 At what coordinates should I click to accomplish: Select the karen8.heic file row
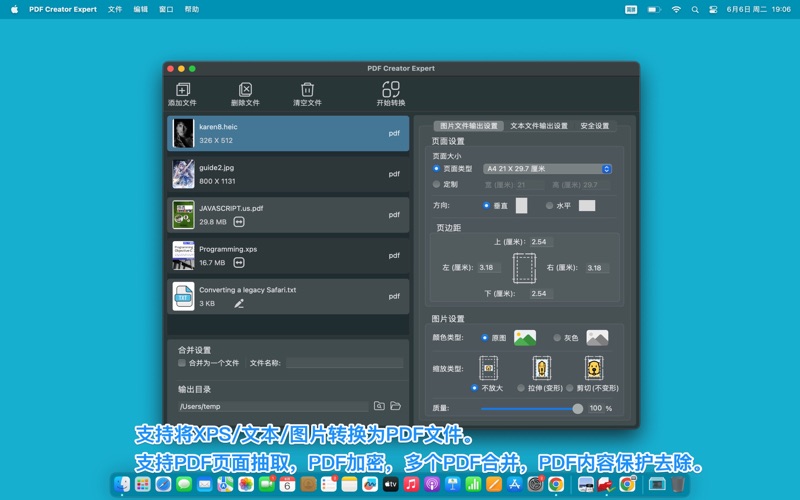tap(288, 133)
